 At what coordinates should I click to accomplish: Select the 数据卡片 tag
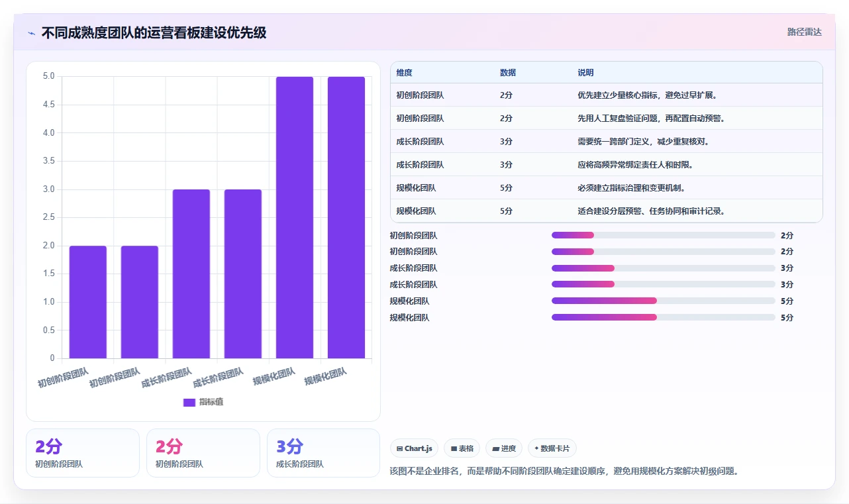pos(552,448)
